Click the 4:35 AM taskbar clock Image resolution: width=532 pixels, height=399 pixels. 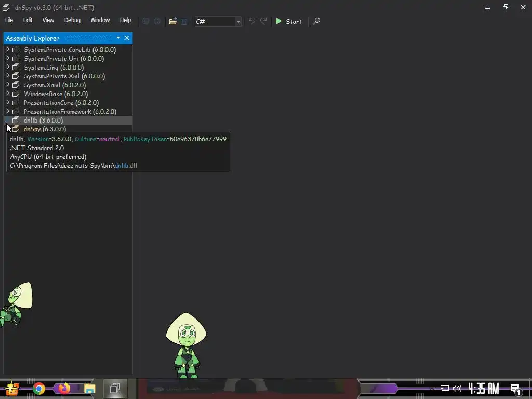coord(484,389)
